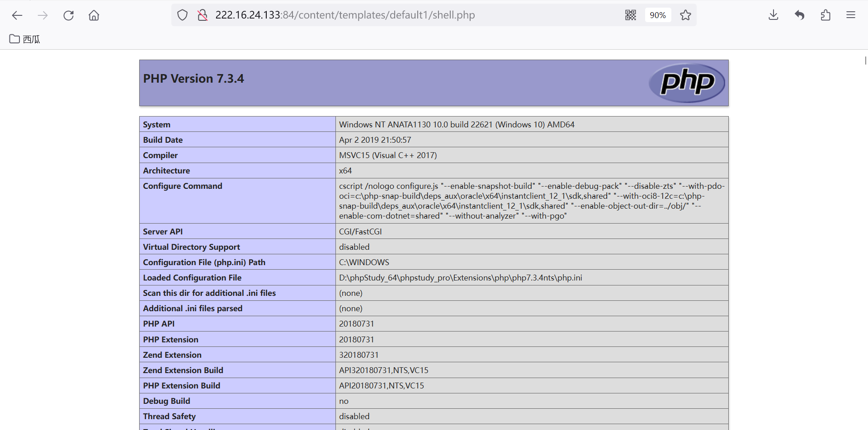Select the Architecture row label
The width and height of the screenshot is (868, 430).
pyautogui.click(x=166, y=171)
